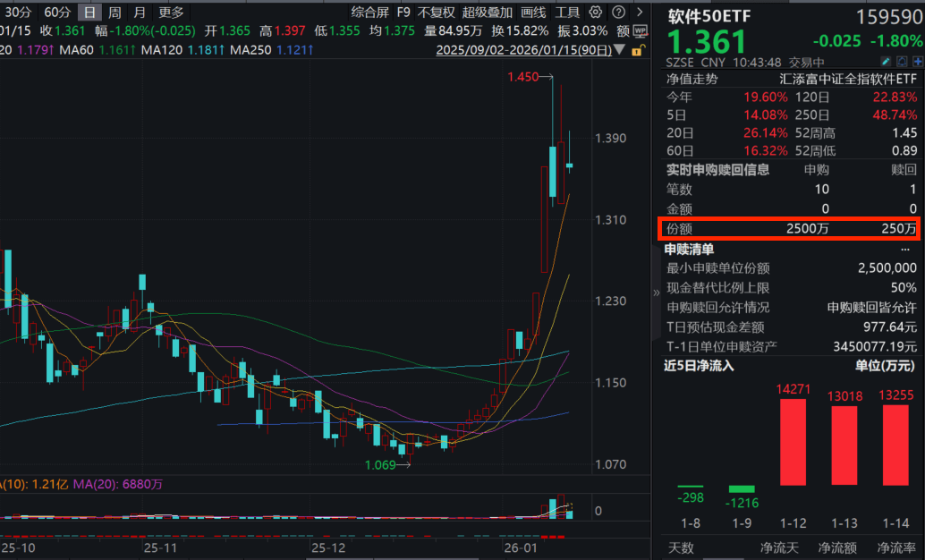Screen dimensions: 925x560
Task: Click the lock icon near the date range
Action: click(639, 51)
